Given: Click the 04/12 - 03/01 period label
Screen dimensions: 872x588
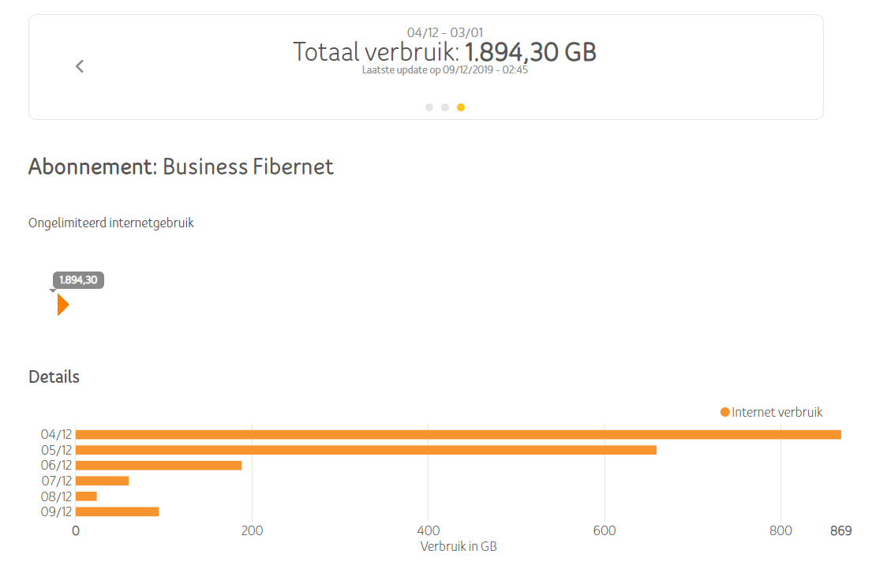Looking at the screenshot, I should coord(444,32).
